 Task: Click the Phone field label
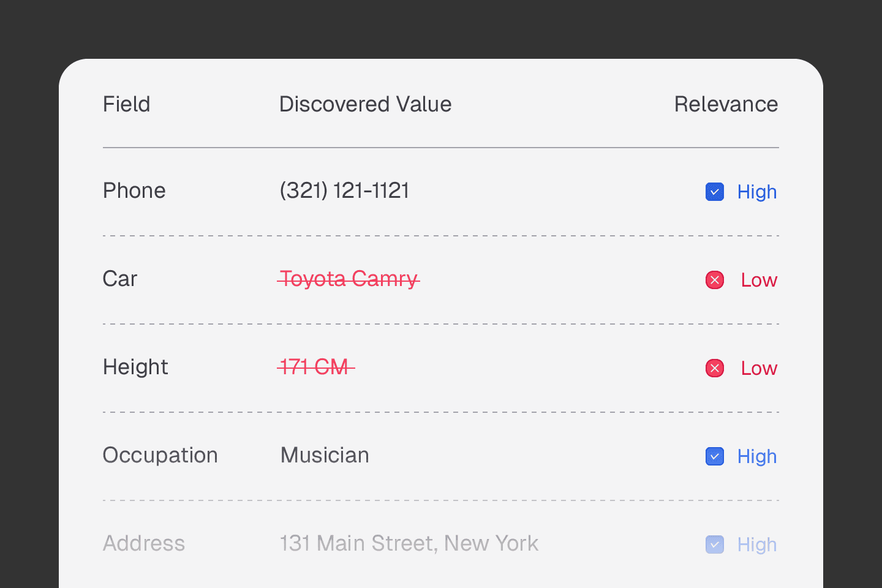(134, 190)
